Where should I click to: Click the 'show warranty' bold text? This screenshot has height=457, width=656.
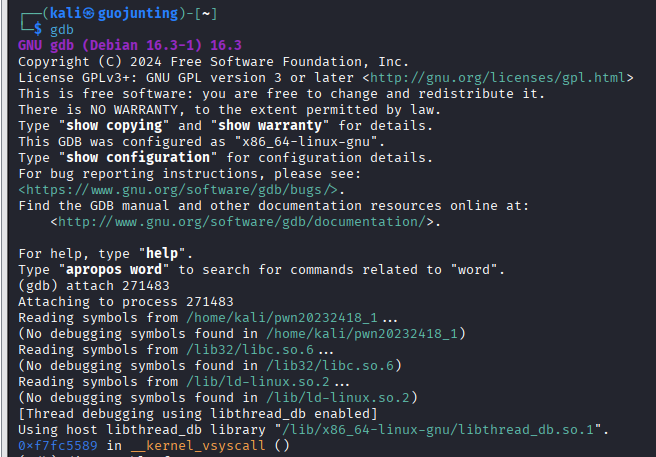pos(270,126)
